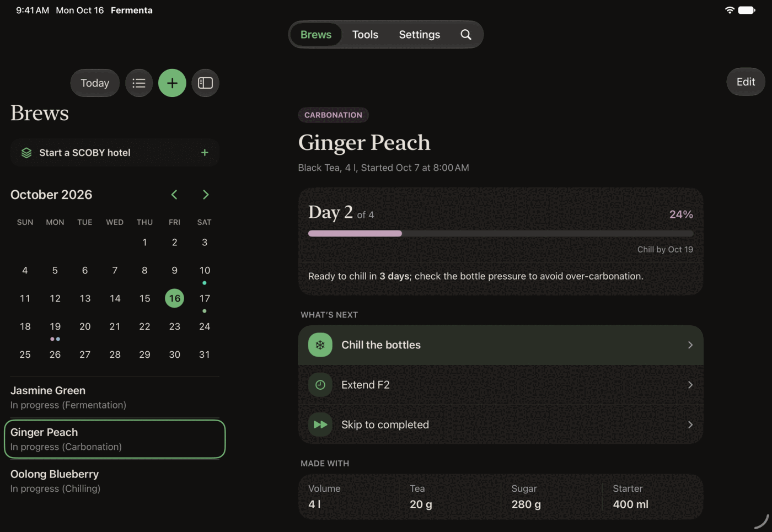Click the plus on SCOBY hotel row
Screen dimensions: 772x532
click(205, 153)
